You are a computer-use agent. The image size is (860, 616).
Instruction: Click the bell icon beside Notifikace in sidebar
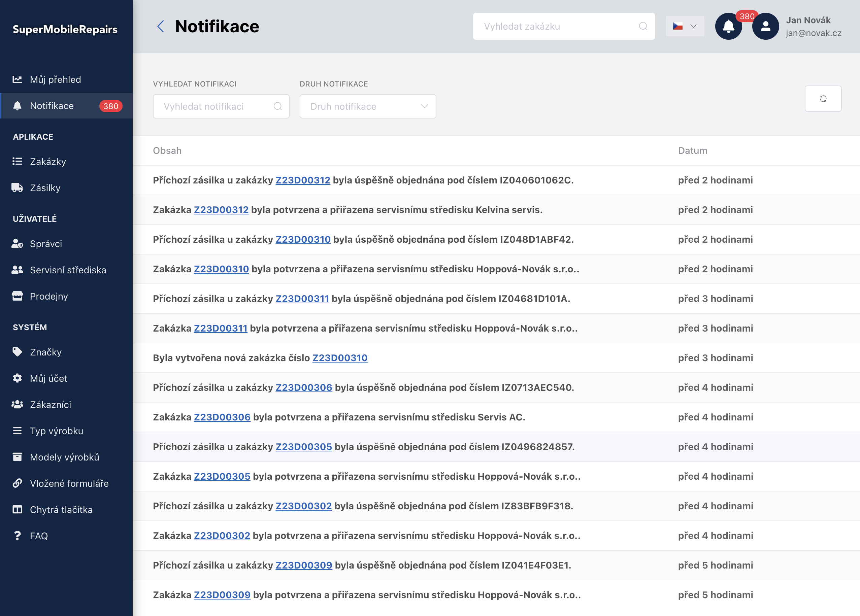17,106
